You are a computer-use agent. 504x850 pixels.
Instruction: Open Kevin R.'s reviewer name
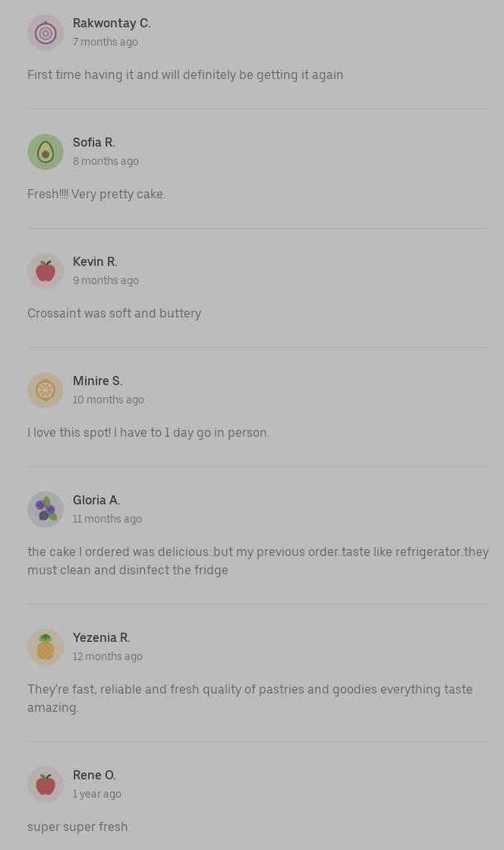pos(95,262)
